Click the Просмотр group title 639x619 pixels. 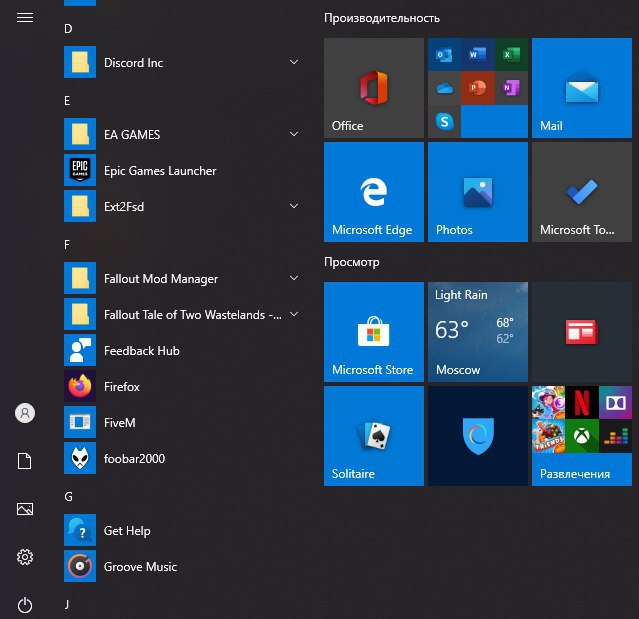352,262
